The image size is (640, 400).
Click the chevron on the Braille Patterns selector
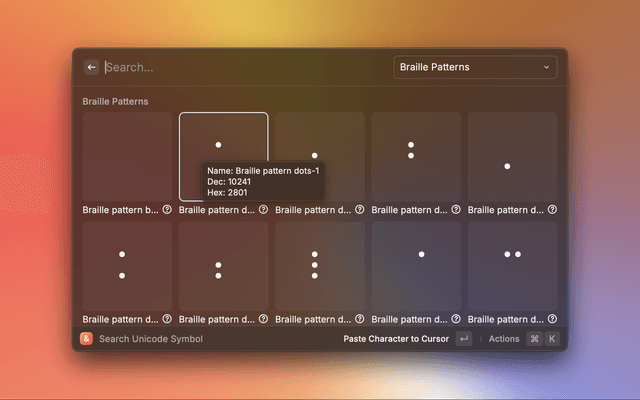[x=546, y=67]
